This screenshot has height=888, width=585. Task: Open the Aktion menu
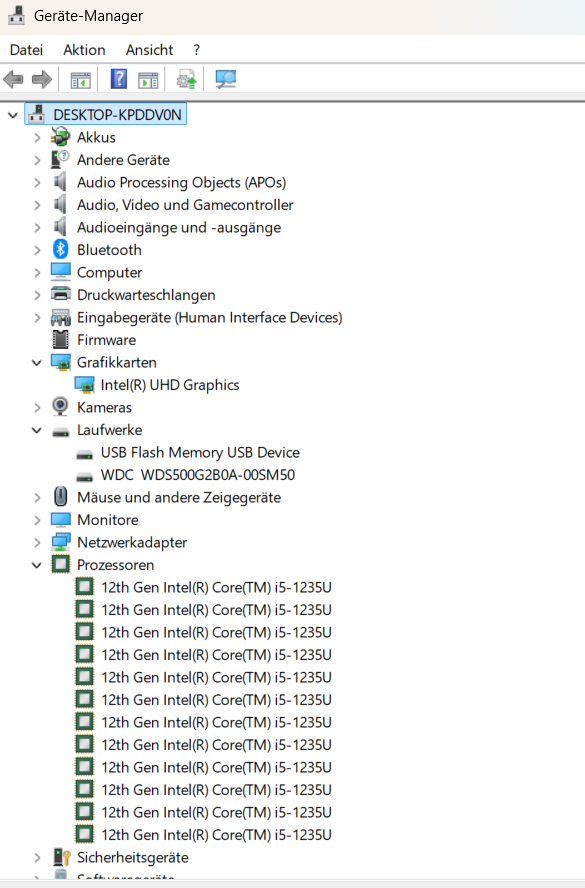(x=84, y=50)
